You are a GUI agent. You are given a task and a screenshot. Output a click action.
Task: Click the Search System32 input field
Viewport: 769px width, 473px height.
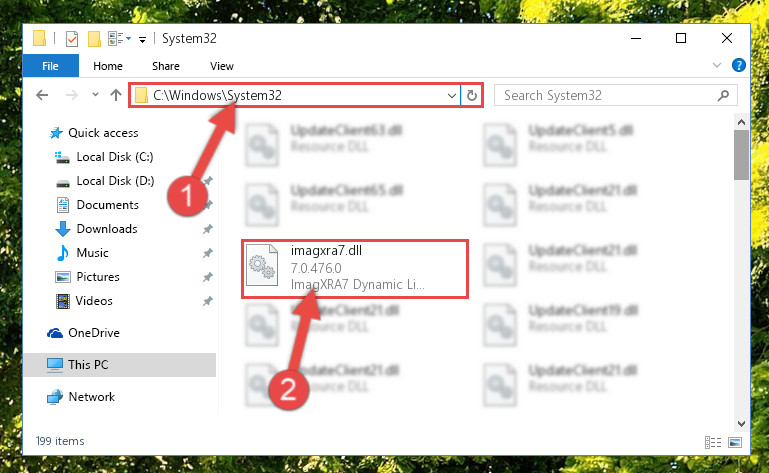(x=607, y=95)
